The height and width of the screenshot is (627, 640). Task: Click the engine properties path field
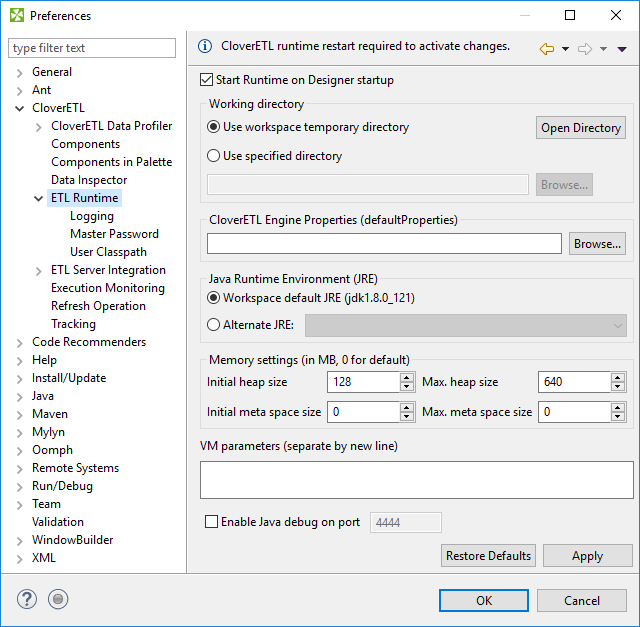[384, 244]
